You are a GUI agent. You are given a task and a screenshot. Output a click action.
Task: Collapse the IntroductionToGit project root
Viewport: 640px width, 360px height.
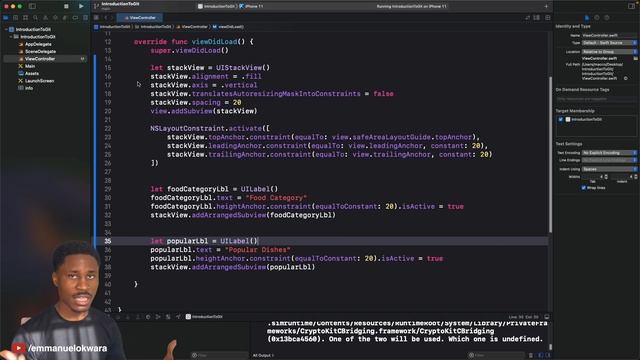[x=6, y=29]
